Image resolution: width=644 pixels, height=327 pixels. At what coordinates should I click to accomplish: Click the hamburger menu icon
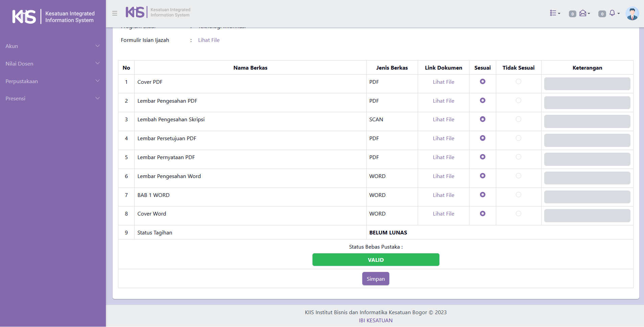(115, 14)
